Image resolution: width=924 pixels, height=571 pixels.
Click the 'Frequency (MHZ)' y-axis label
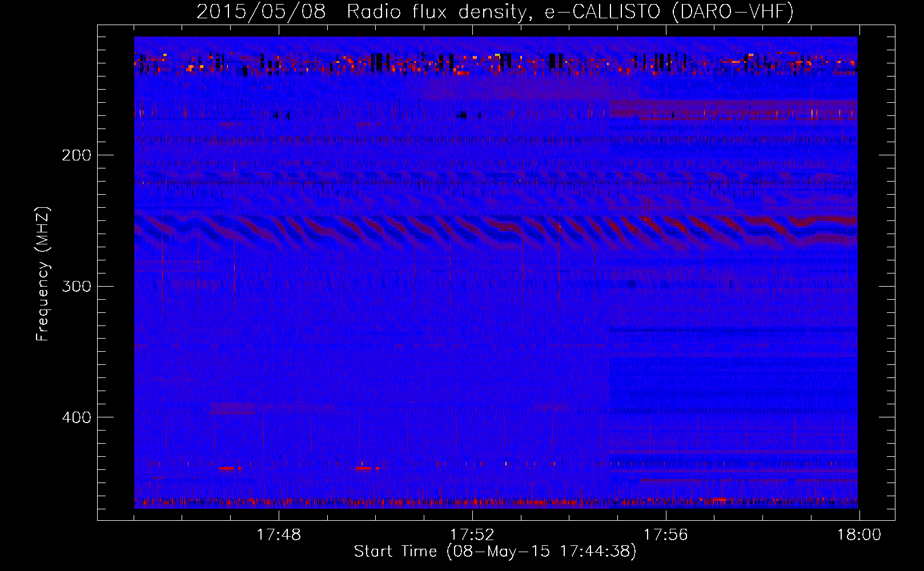pos(43,274)
